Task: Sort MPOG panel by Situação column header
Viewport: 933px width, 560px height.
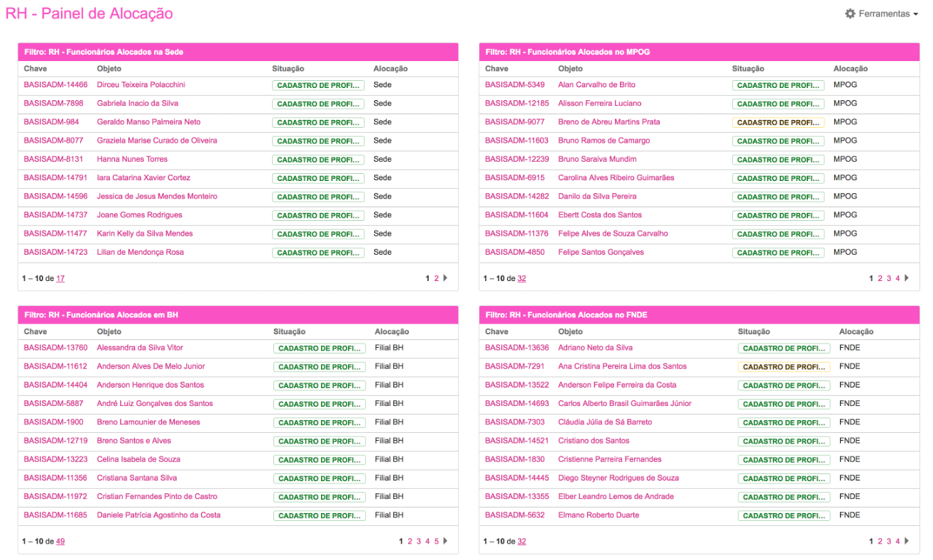Action: pos(748,69)
